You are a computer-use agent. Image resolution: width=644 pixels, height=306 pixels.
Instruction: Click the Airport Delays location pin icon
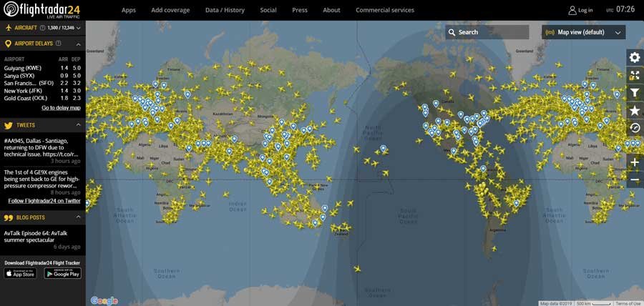click(x=8, y=44)
